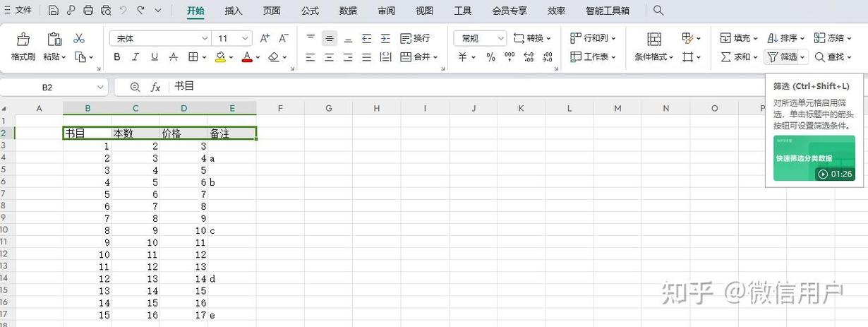Switch to the 页面 Page tab
The width and height of the screenshot is (868, 327).
(x=271, y=11)
